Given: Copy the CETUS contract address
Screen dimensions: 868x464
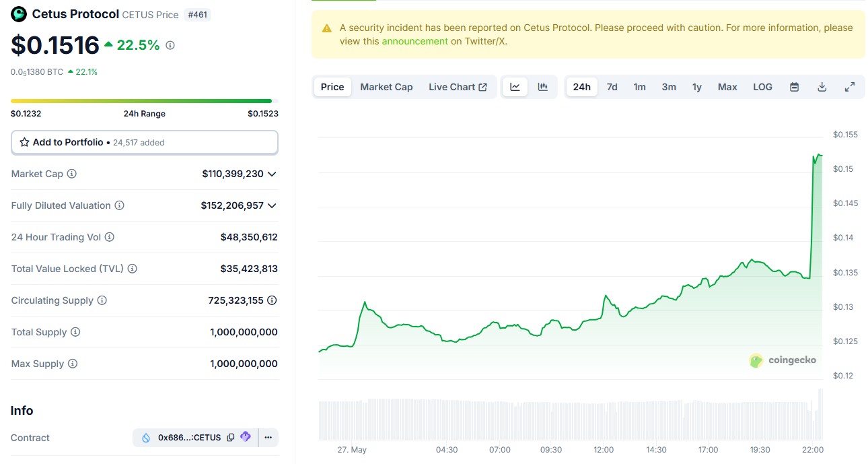Looking at the screenshot, I should (231, 438).
